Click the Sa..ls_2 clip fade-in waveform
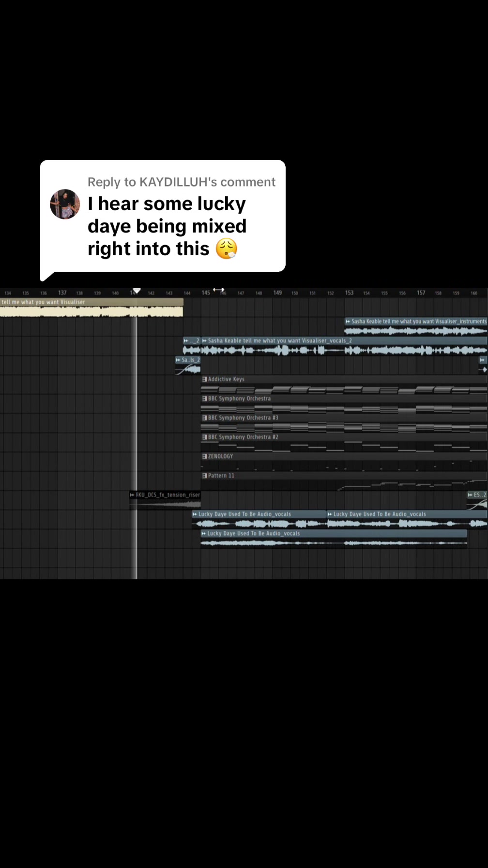488x868 pixels. pos(188,370)
